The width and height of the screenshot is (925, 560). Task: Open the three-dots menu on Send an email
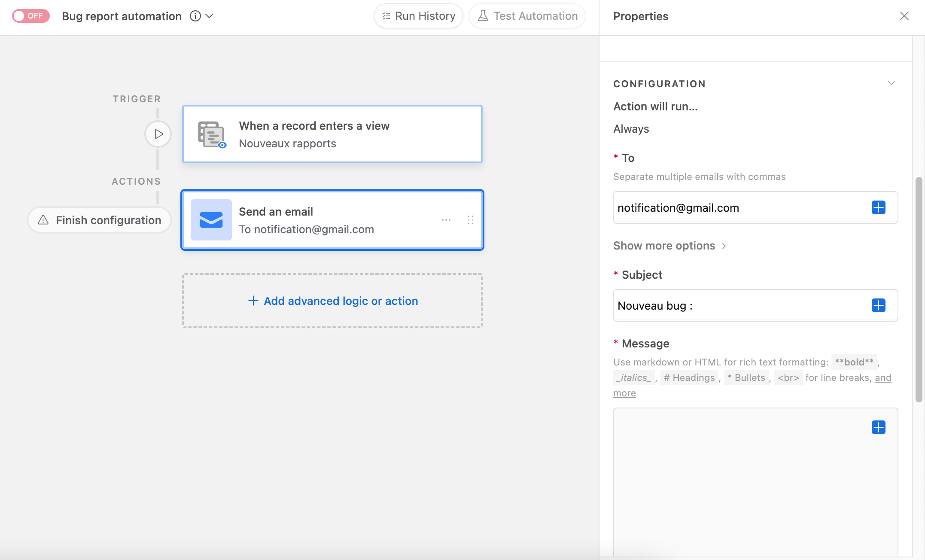coord(446,220)
